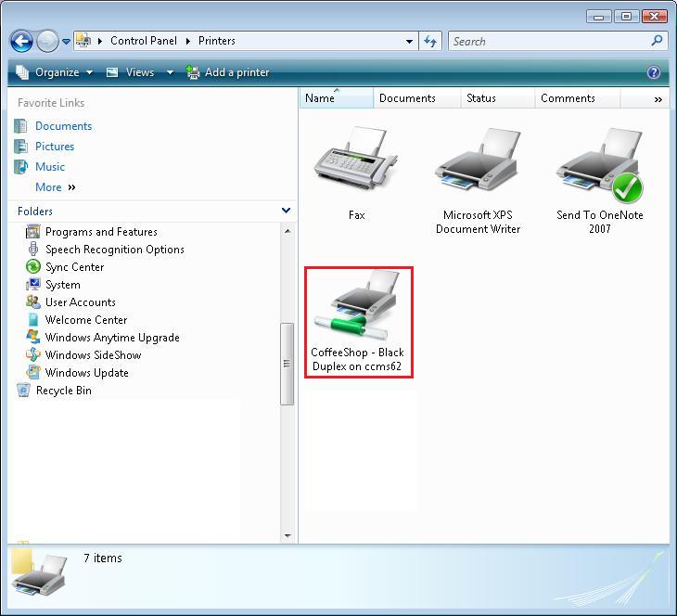Sort by the Name column header
Image resolution: width=677 pixels, height=616 pixels.
(x=320, y=98)
